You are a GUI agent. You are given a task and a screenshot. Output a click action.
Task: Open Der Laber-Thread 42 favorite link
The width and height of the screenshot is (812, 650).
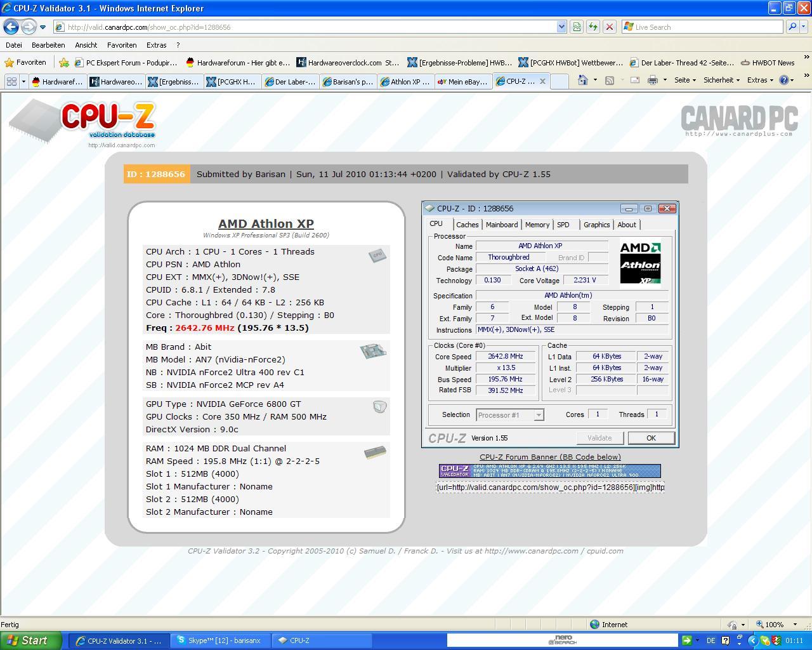681,62
